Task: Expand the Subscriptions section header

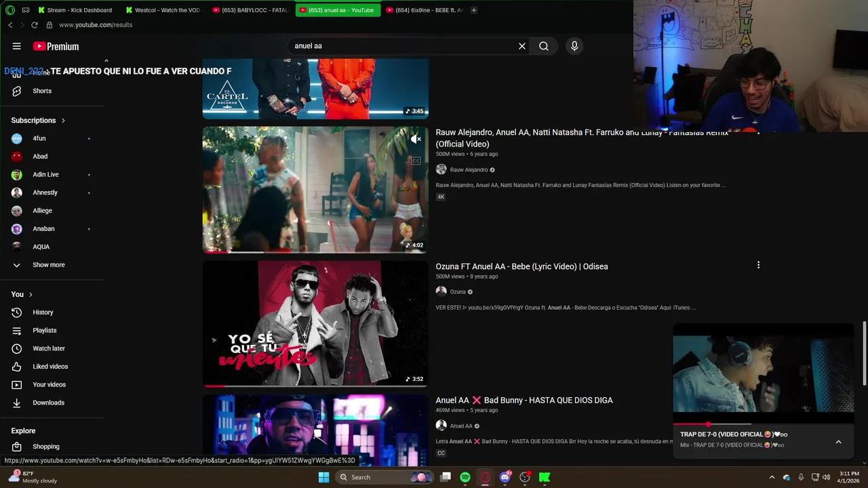Action: 38,120
